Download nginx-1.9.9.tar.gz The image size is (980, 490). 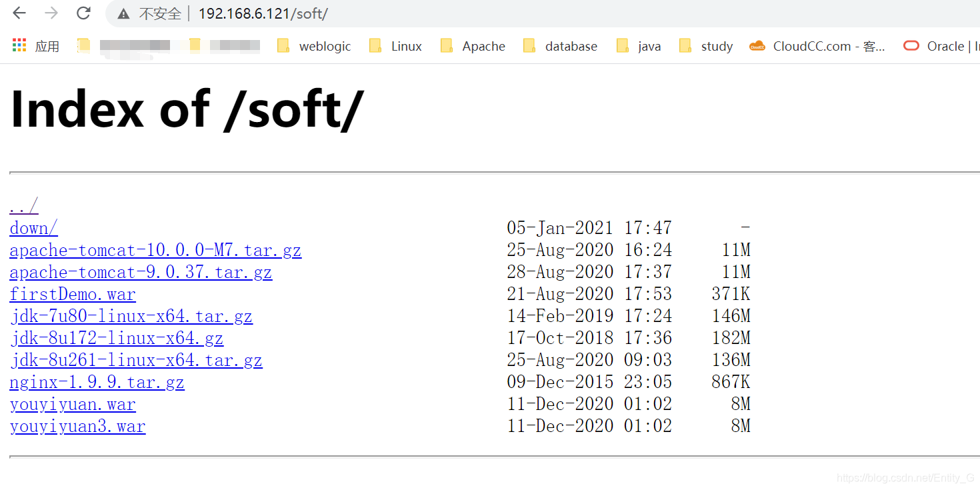[x=97, y=382]
